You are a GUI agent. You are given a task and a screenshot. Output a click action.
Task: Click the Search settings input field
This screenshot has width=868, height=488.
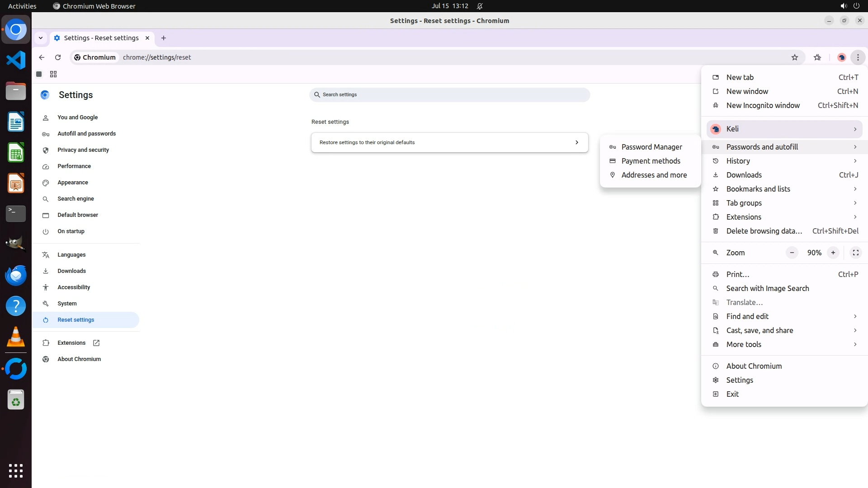click(x=449, y=95)
